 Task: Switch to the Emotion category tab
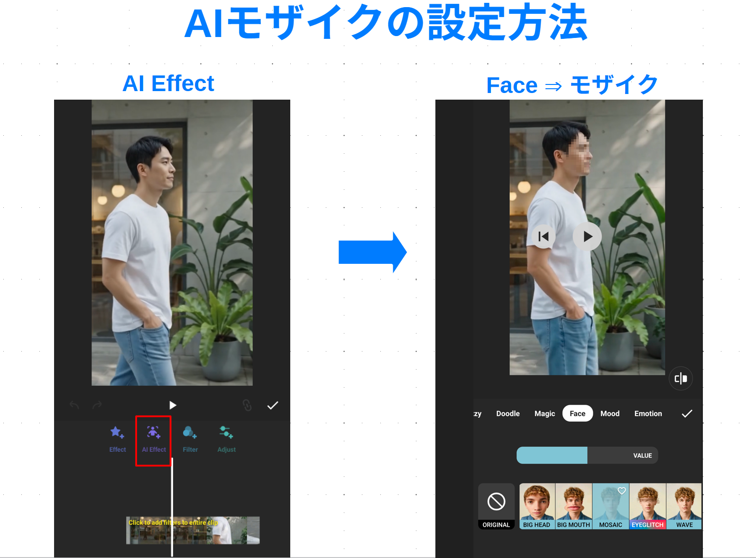tap(648, 414)
